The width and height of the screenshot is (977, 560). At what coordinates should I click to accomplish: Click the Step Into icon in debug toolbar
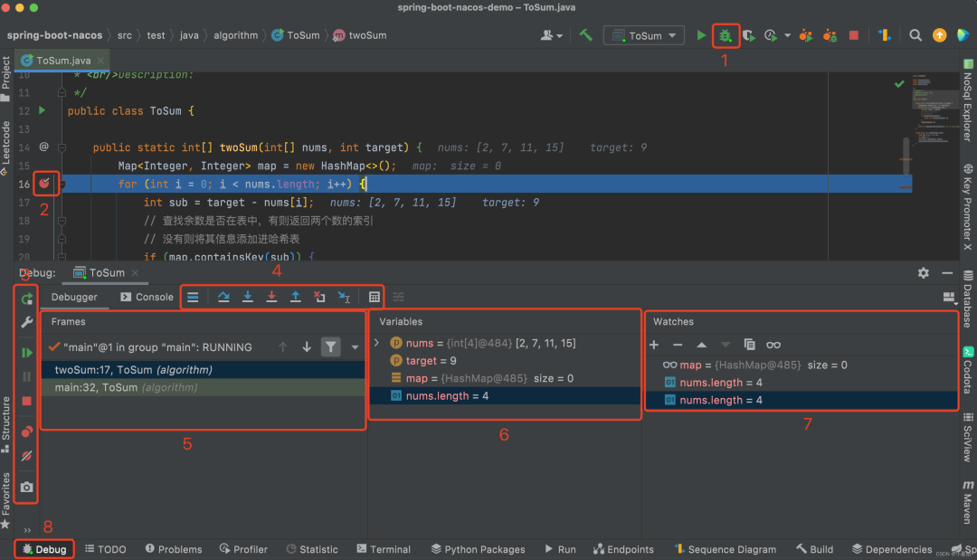247,297
